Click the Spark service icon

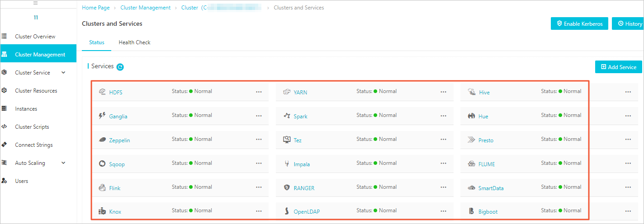tap(286, 116)
